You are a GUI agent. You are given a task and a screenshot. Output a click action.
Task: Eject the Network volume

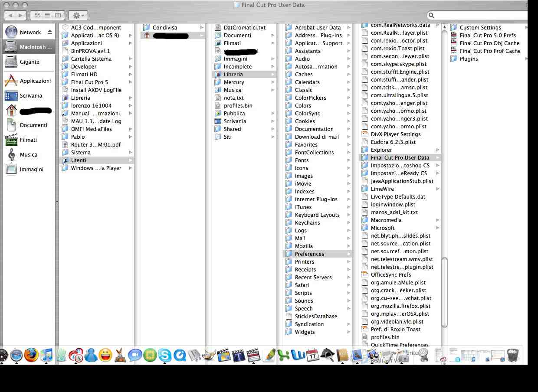click(49, 32)
